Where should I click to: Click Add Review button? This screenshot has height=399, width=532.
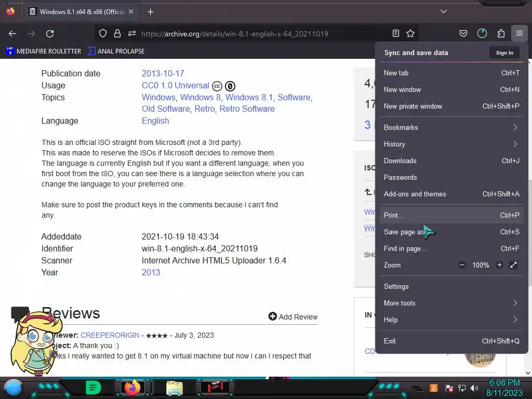293,316
